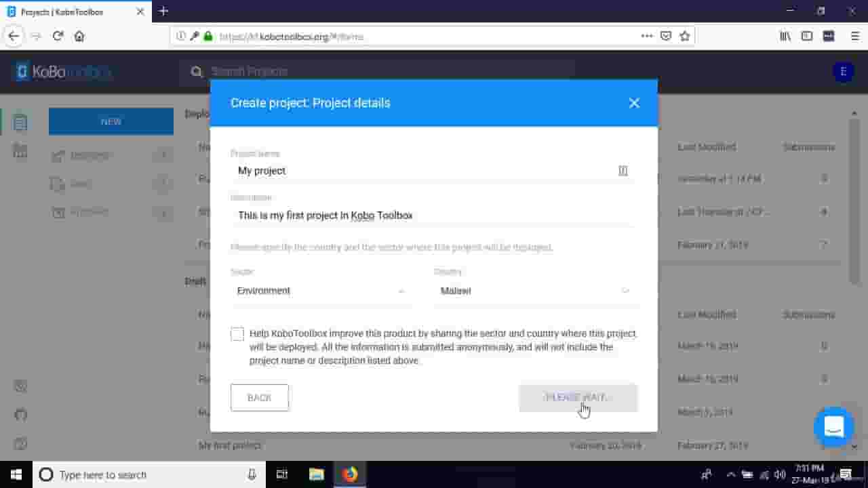Screen dimensions: 868x488
Task: Click the Project name input field
Action: point(433,171)
